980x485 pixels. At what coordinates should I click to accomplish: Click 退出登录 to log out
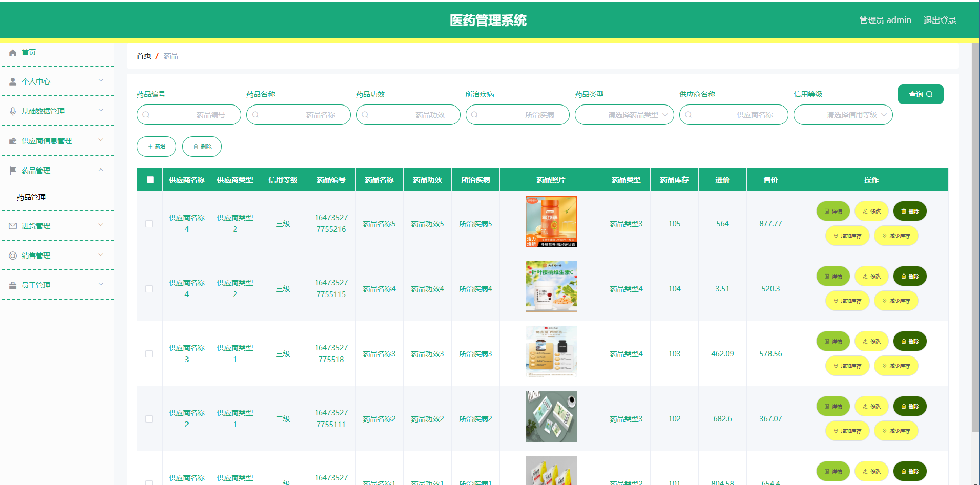[x=940, y=19]
